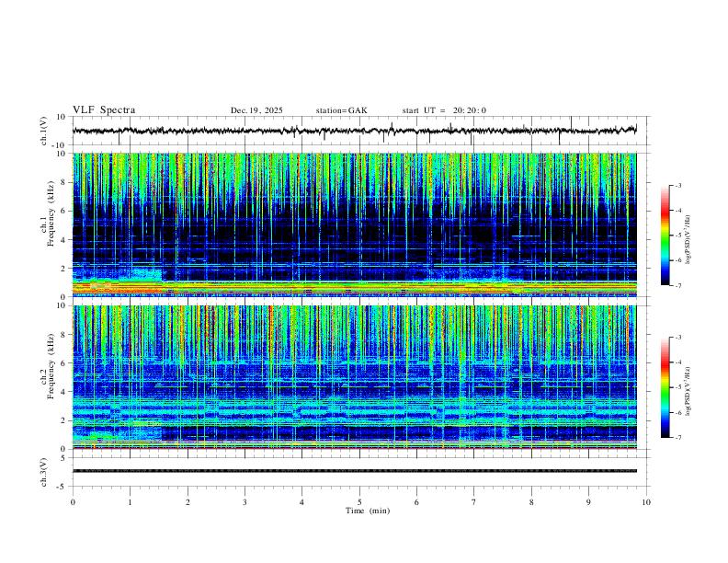The image size is (728, 563).
Task: Click the "VLF Spectra" plot title
Action: coord(104,110)
